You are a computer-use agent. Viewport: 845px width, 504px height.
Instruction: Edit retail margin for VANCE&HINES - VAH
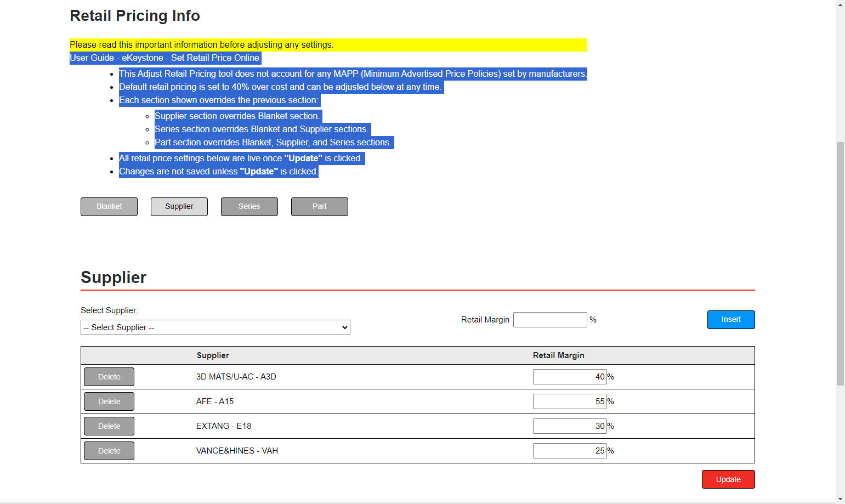[570, 451]
